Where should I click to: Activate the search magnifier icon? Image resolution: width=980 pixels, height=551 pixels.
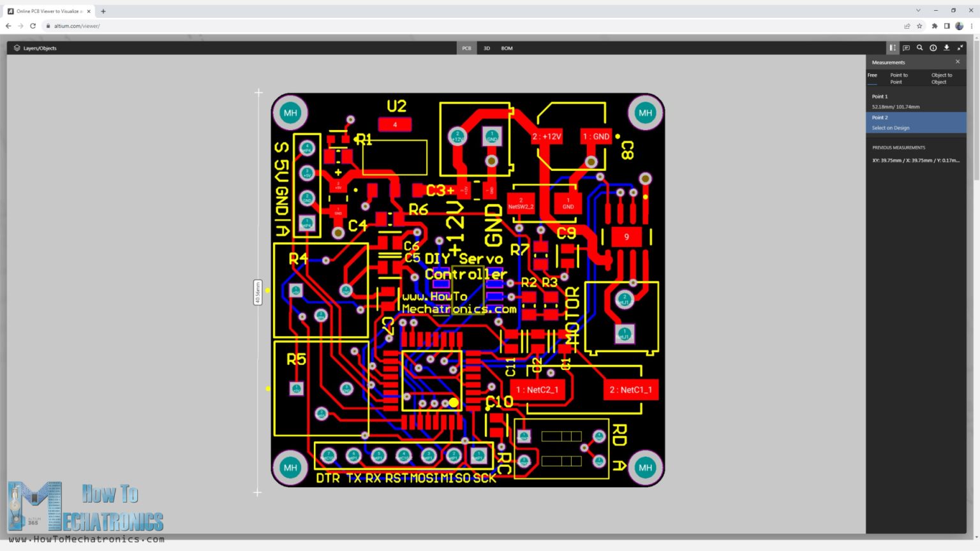tap(919, 48)
